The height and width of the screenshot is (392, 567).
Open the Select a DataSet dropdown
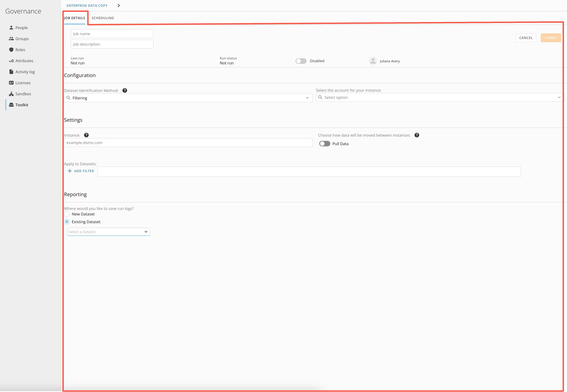pos(108,232)
